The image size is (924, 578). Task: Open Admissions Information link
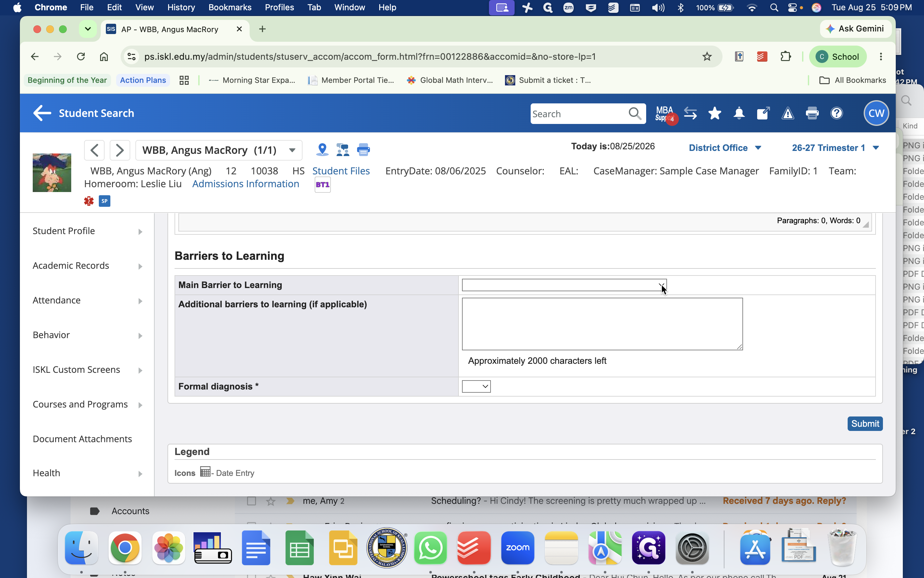point(245,184)
